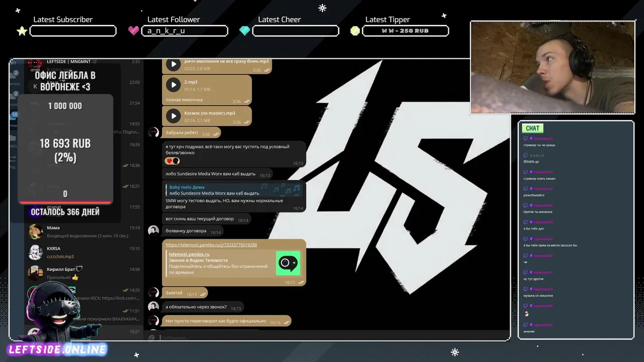Viewport: 644px width, 362px height.
Task: Click the webcam feed thumbnail
Action: point(552,67)
